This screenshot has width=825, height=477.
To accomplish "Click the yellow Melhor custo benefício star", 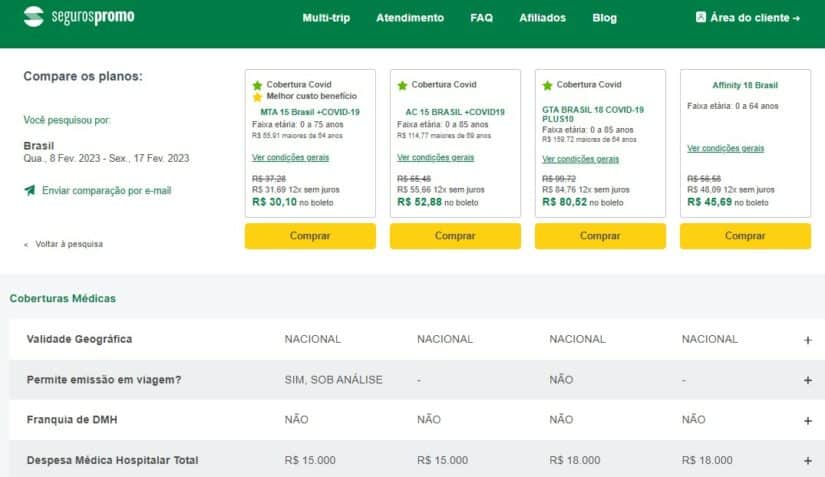I will tap(257, 97).
